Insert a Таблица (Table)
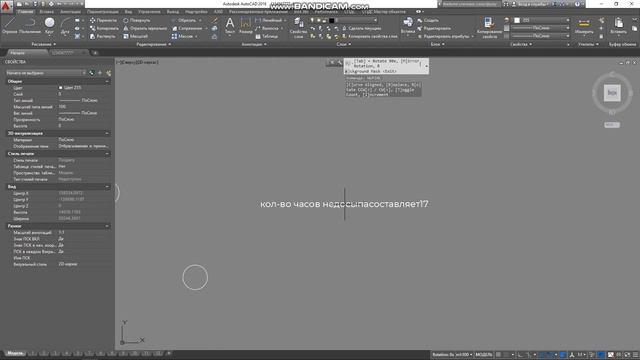 pos(267,36)
